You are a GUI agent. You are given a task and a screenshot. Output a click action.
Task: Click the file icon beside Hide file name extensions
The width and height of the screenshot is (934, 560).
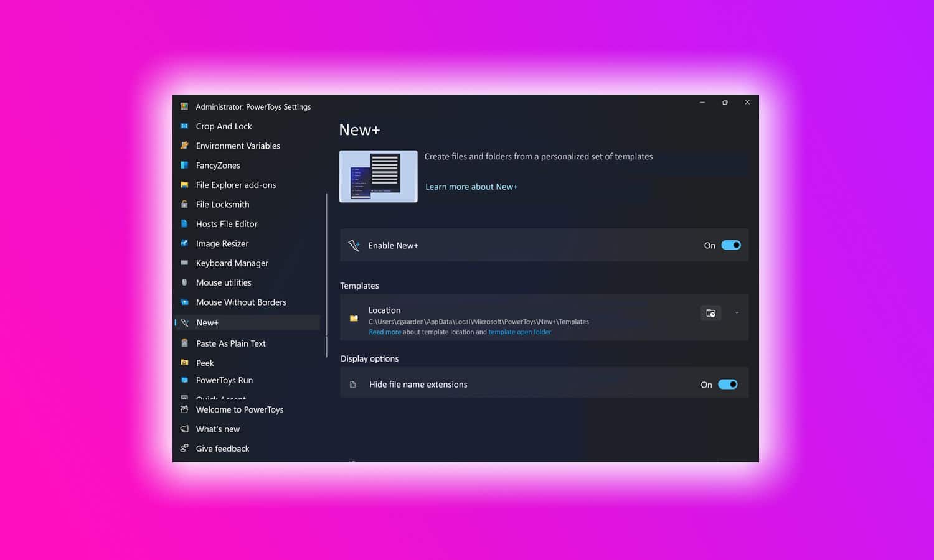coord(353,385)
